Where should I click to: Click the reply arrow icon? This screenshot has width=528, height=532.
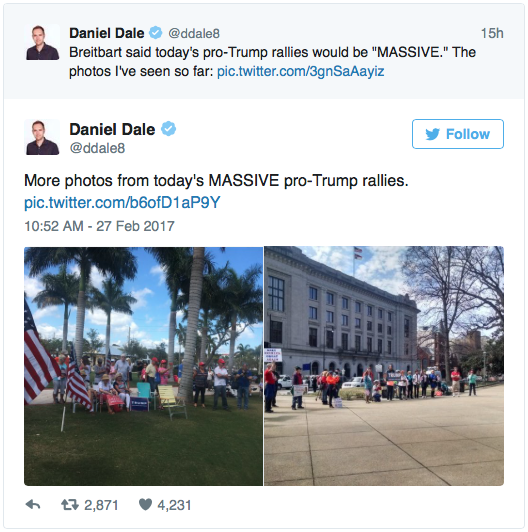point(33,505)
